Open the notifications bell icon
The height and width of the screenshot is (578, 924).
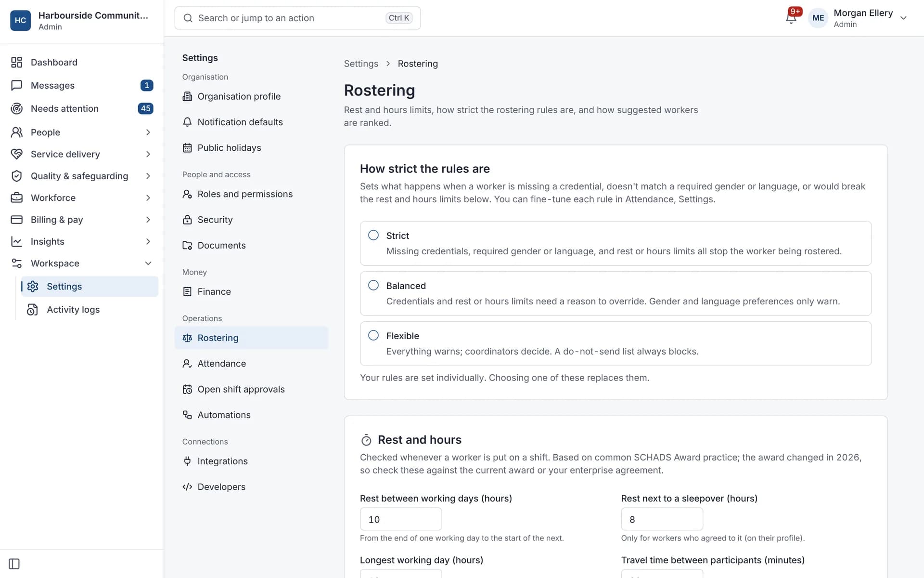click(791, 18)
